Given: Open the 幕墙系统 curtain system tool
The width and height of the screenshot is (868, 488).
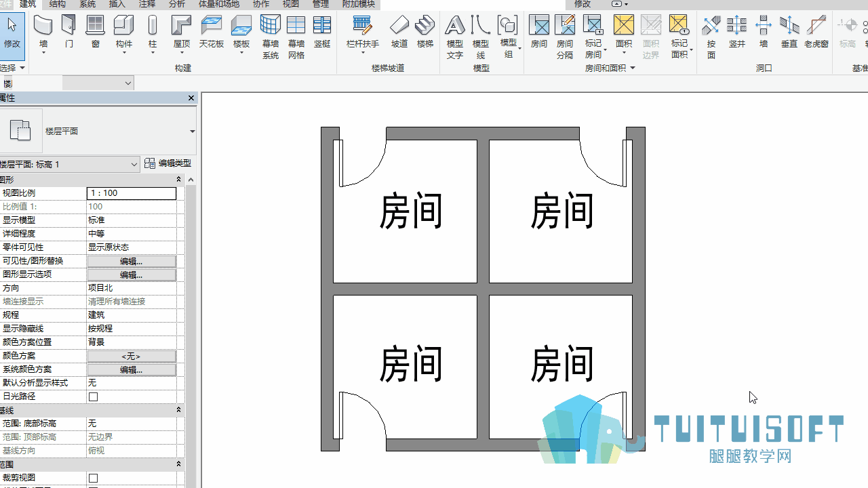Looking at the screenshot, I should (x=271, y=37).
